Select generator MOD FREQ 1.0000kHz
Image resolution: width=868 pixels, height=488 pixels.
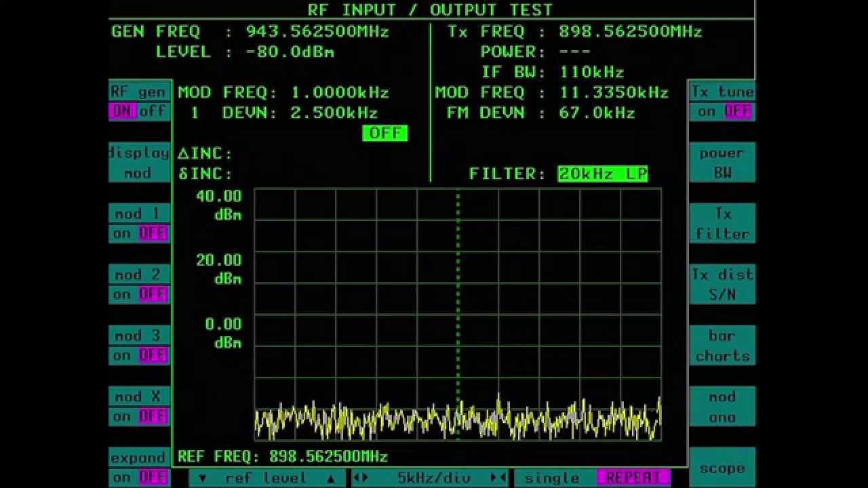pyautogui.click(x=340, y=93)
